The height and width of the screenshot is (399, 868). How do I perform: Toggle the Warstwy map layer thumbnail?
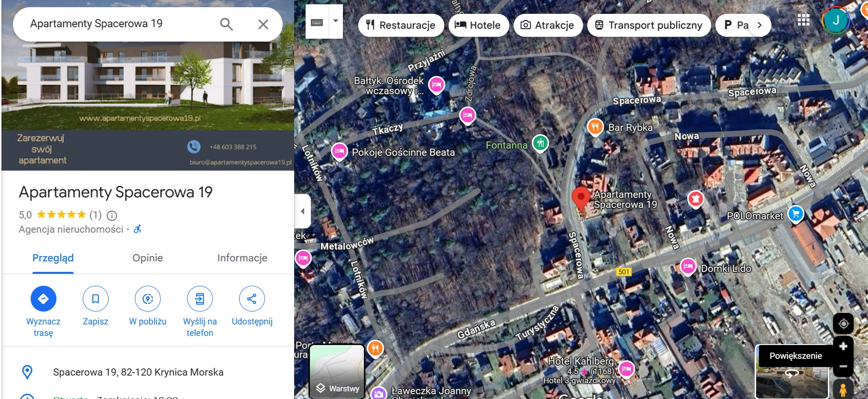point(337,371)
